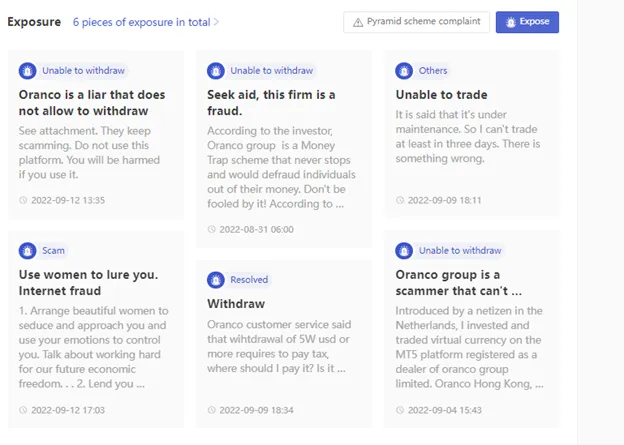Open 'Oranco group is a scammer that can't ...' title

[458, 283]
